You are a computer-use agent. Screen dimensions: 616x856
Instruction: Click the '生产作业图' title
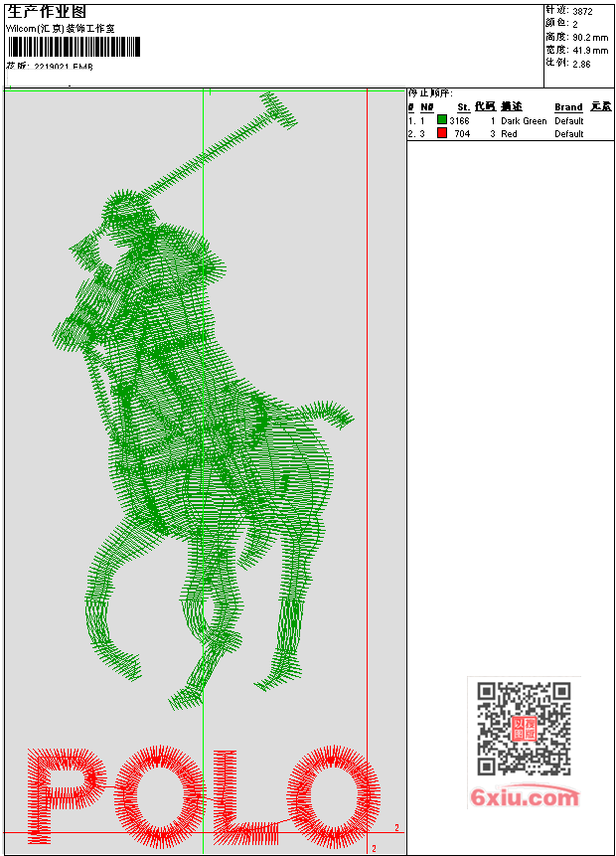point(47,12)
